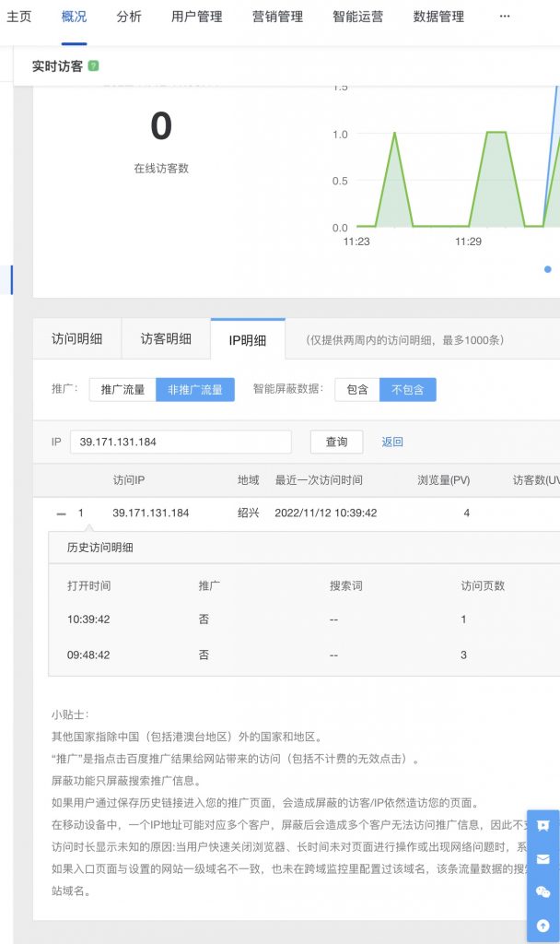Viewport: 560px width, 944px height.
Task: Open the floating WeChat icon
Action: coord(543,892)
